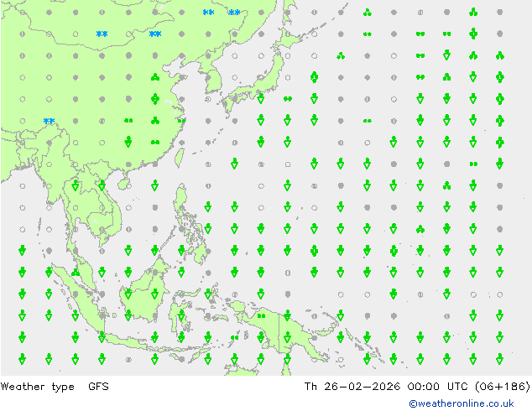Viewport: 532px width, 411px height.
Task: Click the '00:00 UTC' time text
Action: tap(438, 387)
